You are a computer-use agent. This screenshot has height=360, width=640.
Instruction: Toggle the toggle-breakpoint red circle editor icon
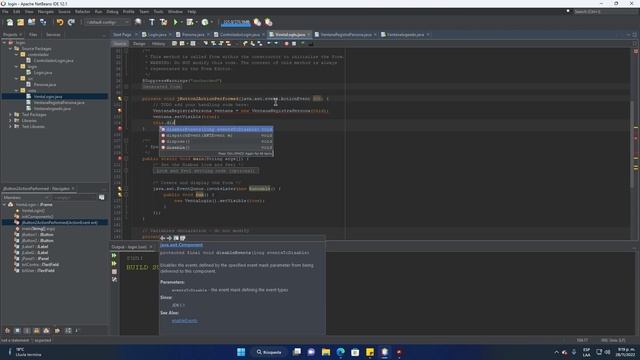286,44
